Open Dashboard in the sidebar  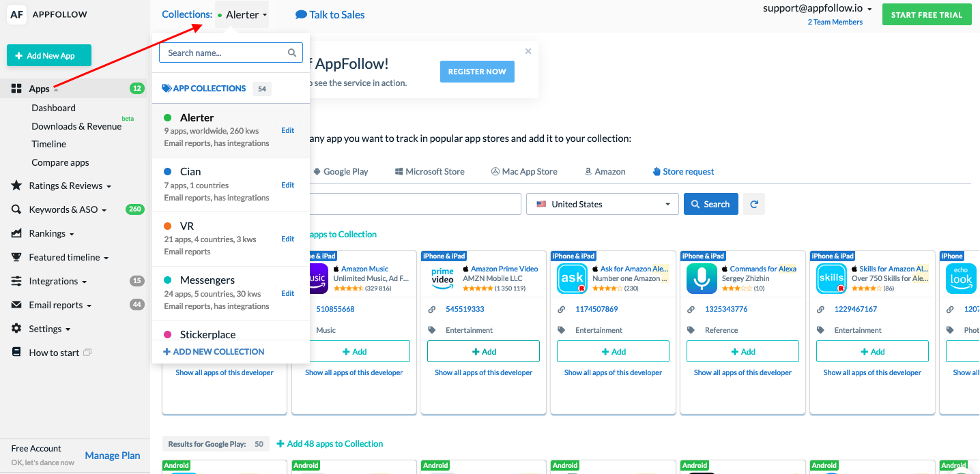53,108
